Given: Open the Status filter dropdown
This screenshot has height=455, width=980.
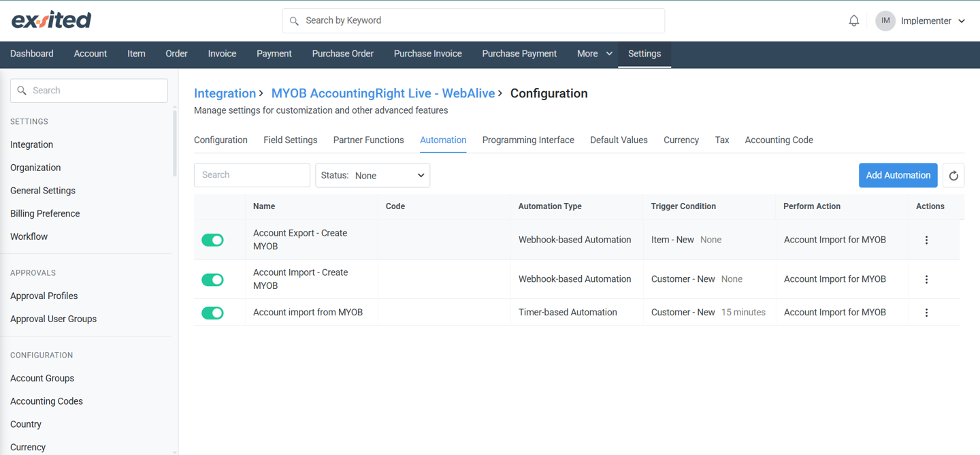Looking at the screenshot, I should coord(373,176).
